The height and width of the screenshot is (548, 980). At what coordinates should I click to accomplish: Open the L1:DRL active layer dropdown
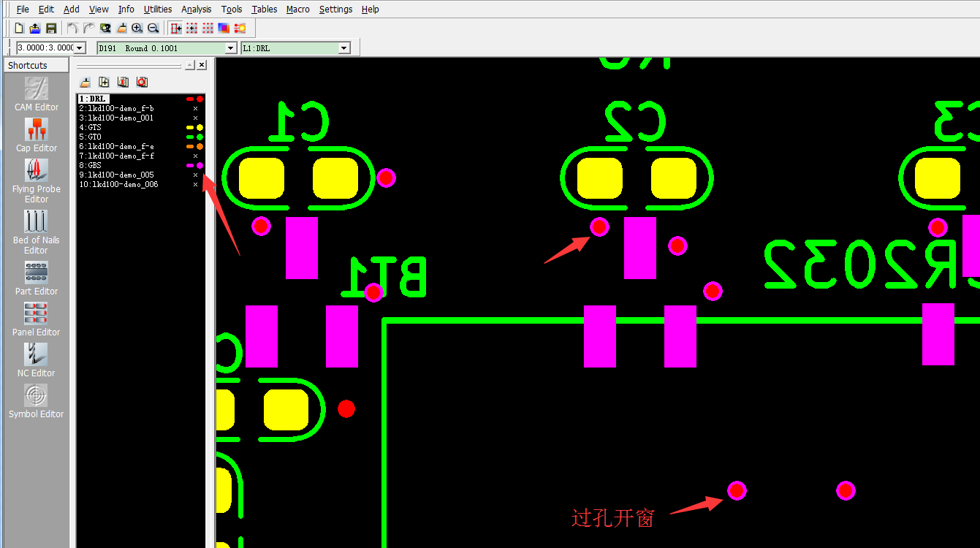[x=343, y=48]
